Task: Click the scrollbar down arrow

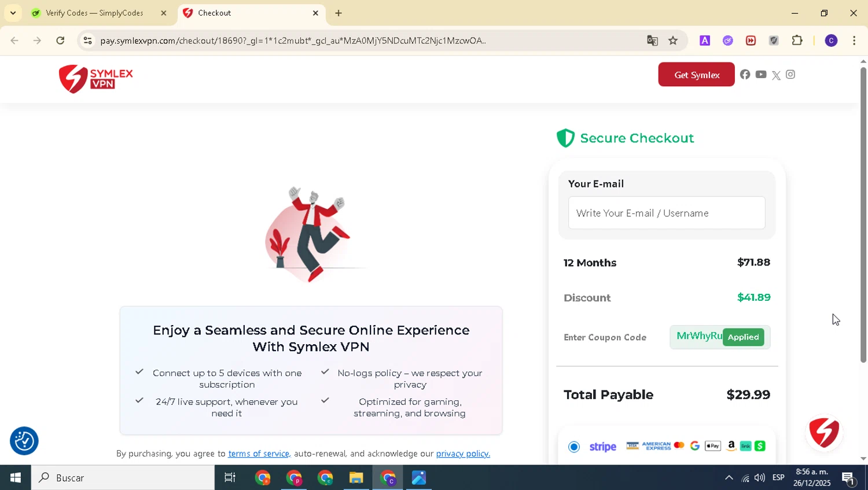Action: click(x=863, y=459)
